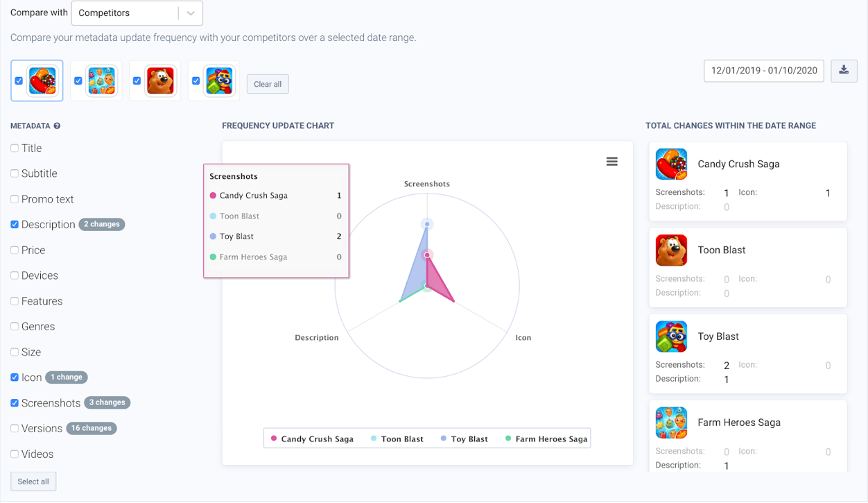Click the Clear all button
868x503 pixels.
pyautogui.click(x=268, y=85)
